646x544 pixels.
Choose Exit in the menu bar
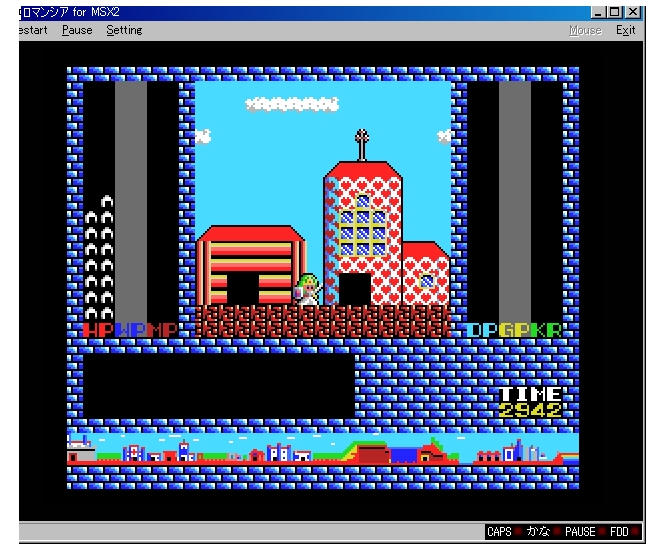pos(625,30)
